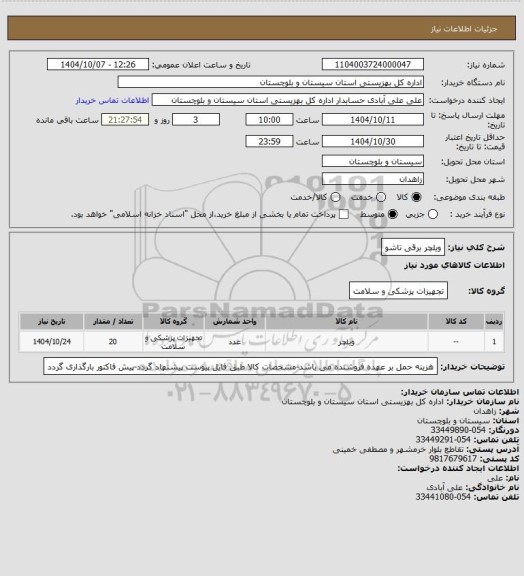
Task: Click the response deadline date 1404/10/11
Action: [x=373, y=120]
